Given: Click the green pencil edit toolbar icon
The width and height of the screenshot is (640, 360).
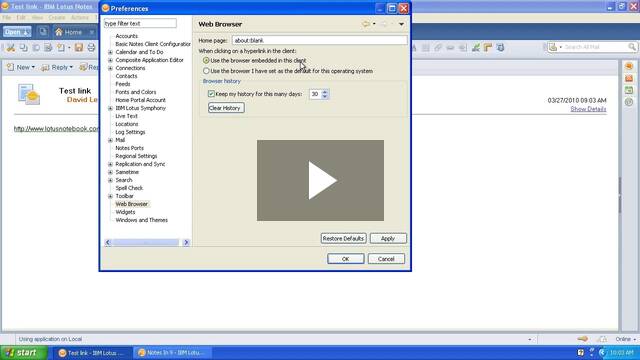Looking at the screenshot, I should click(476, 48).
